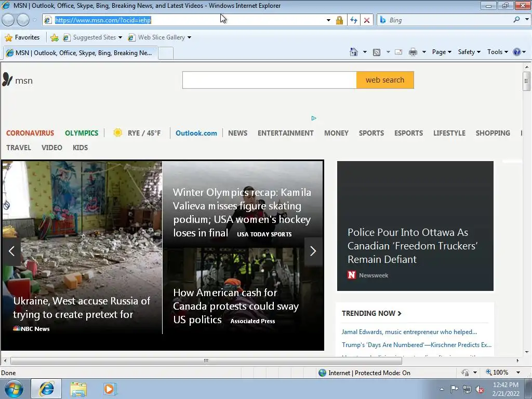Image resolution: width=532 pixels, height=399 pixels.
Task: Open the Windows Start button
Action: point(14,389)
